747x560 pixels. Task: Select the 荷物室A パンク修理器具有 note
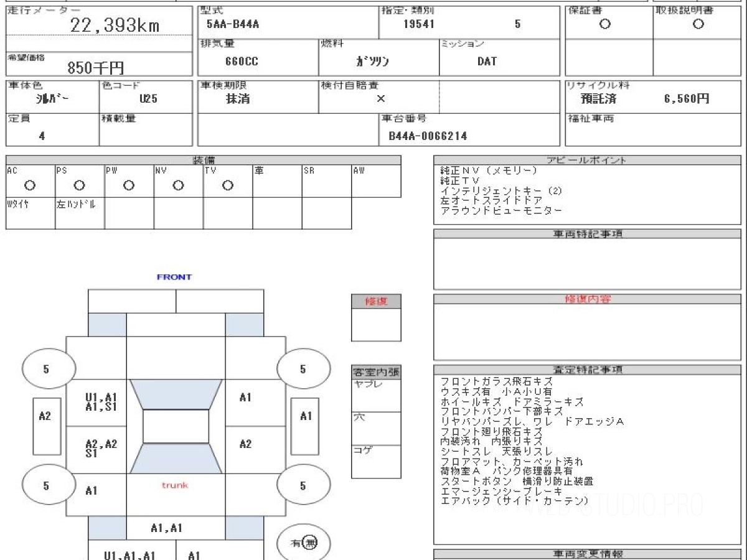click(506, 471)
